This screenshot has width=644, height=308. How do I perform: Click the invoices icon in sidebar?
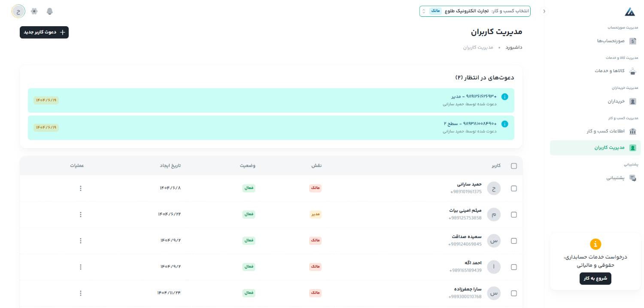click(x=632, y=41)
